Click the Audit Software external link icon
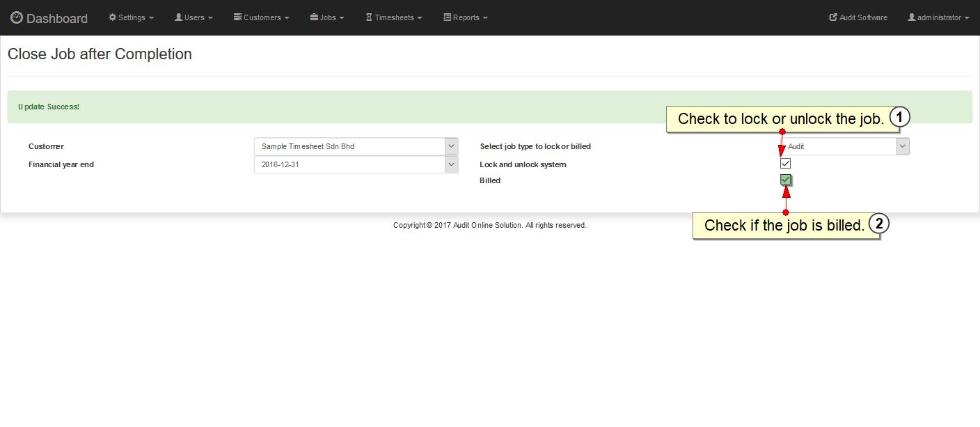 833,17
